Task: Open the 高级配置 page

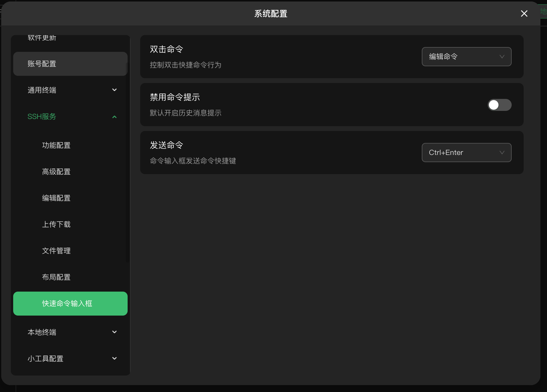Action: coord(56,171)
